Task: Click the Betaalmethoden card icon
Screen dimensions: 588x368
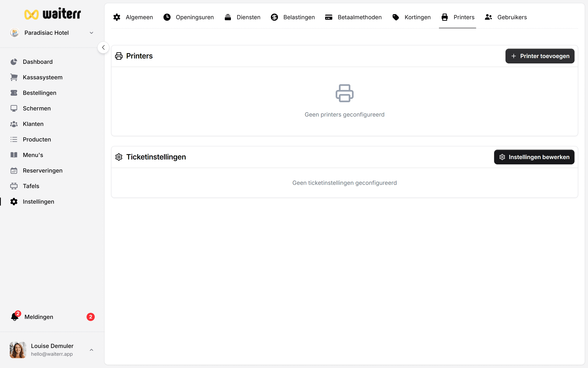Action: point(329,17)
